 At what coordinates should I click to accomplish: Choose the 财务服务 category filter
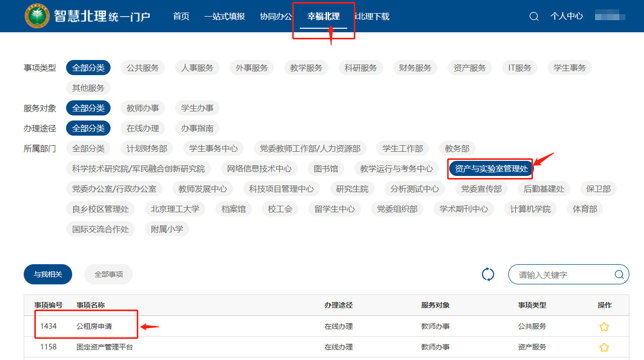pyautogui.click(x=415, y=68)
